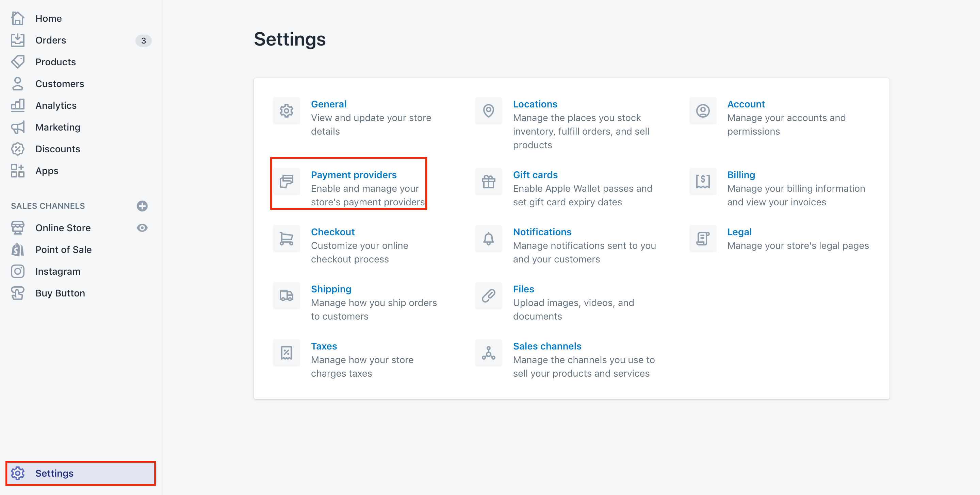Expand the Sales channels settings
980x495 pixels.
(x=546, y=345)
